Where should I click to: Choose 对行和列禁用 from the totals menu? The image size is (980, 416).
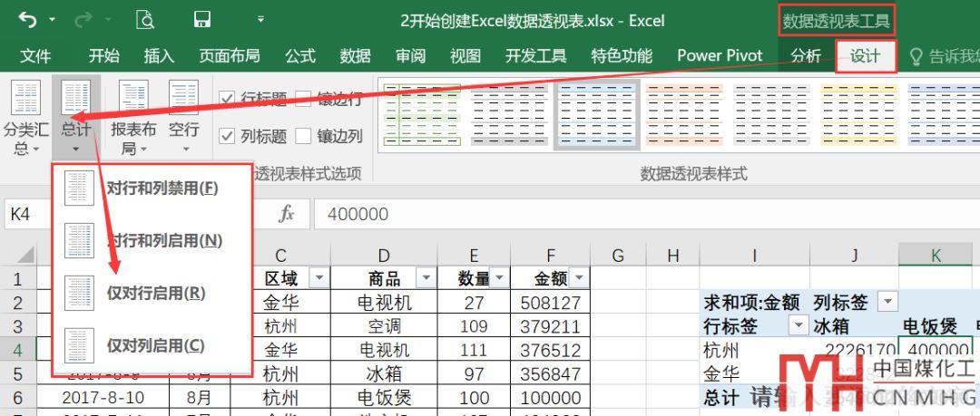152,188
